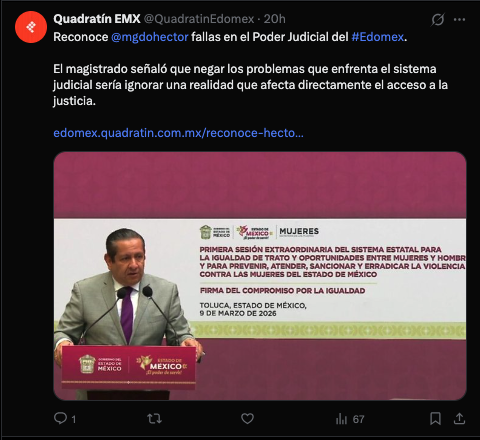Open the edomex.quadratin.com.mx article link

click(178, 133)
